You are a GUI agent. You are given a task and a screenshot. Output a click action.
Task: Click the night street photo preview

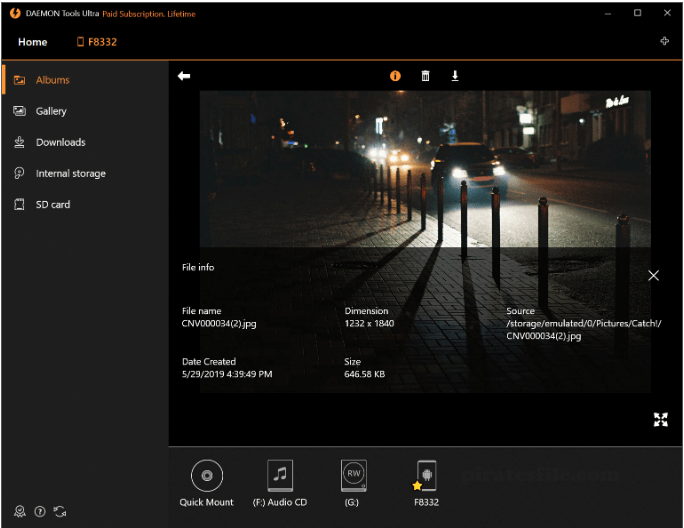[425, 168]
